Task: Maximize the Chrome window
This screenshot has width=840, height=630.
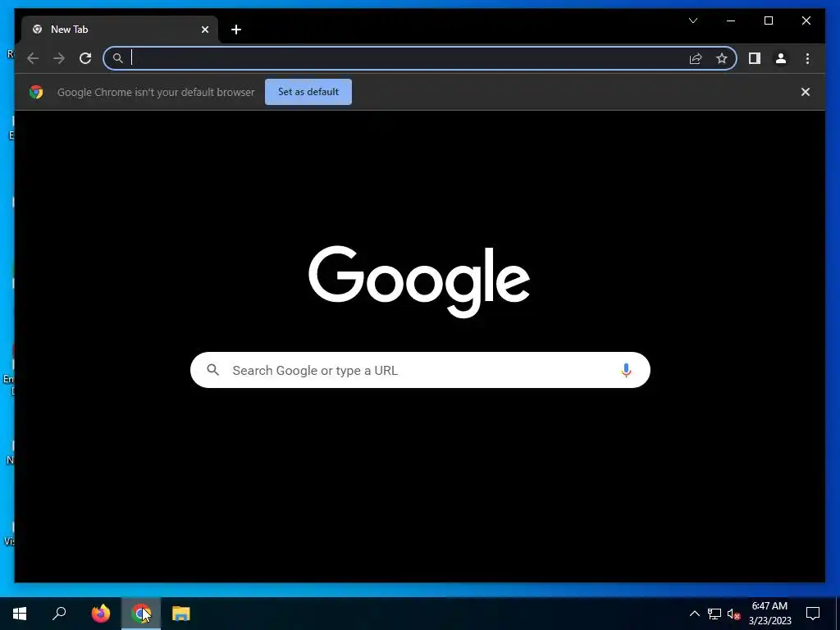Action: point(768,21)
